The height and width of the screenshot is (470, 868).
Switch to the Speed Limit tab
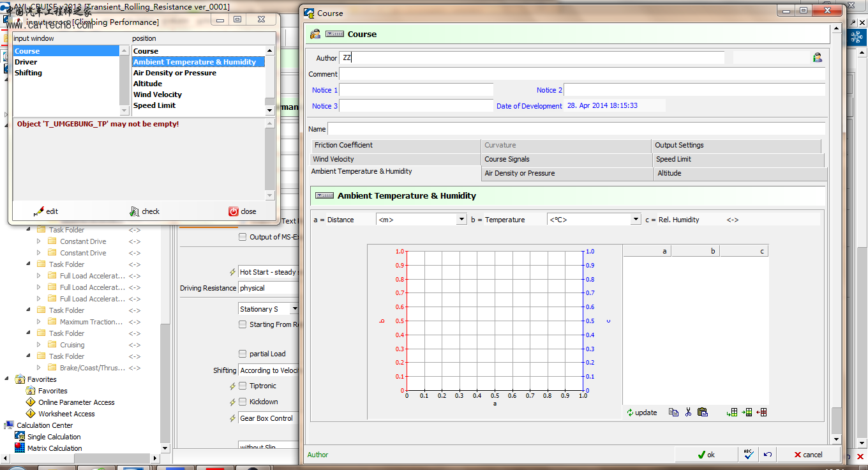coord(738,160)
